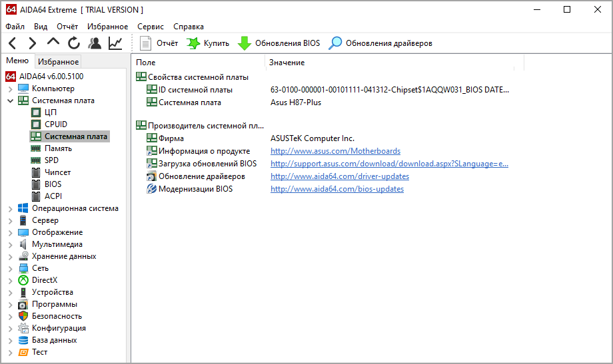
Task: Open the Отчёт menu in the menu bar
Action: click(x=67, y=27)
